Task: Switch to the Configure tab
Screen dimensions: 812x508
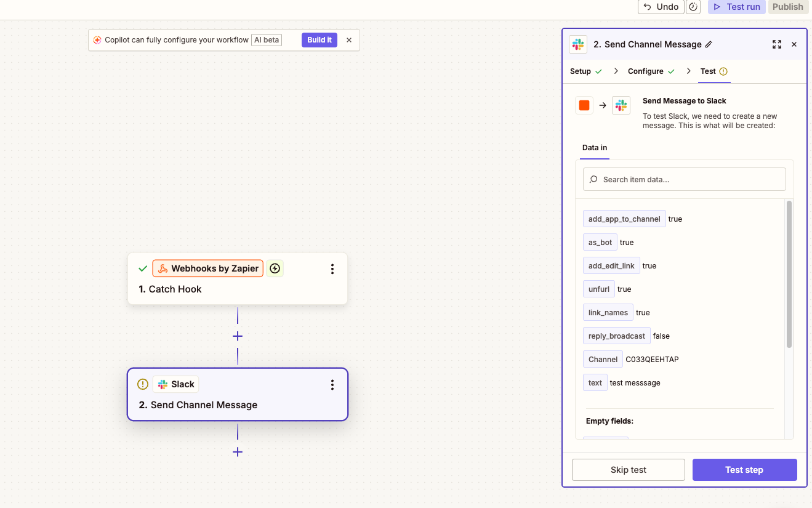Action: point(646,71)
